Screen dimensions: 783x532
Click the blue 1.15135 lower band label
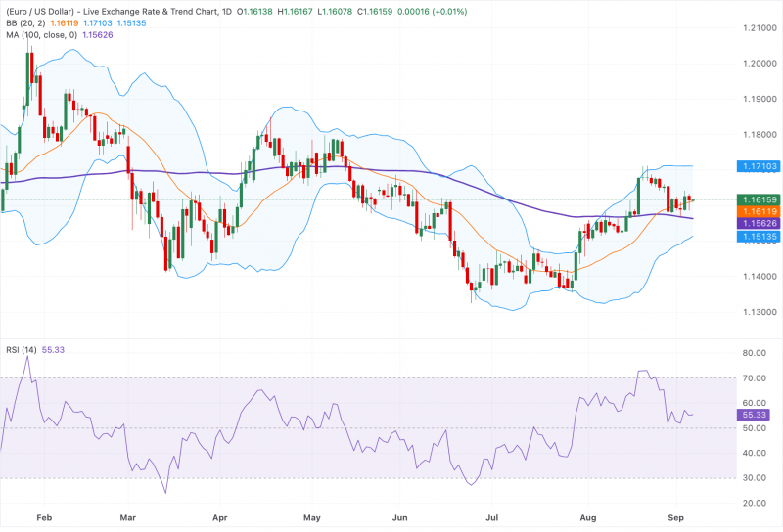(760, 236)
